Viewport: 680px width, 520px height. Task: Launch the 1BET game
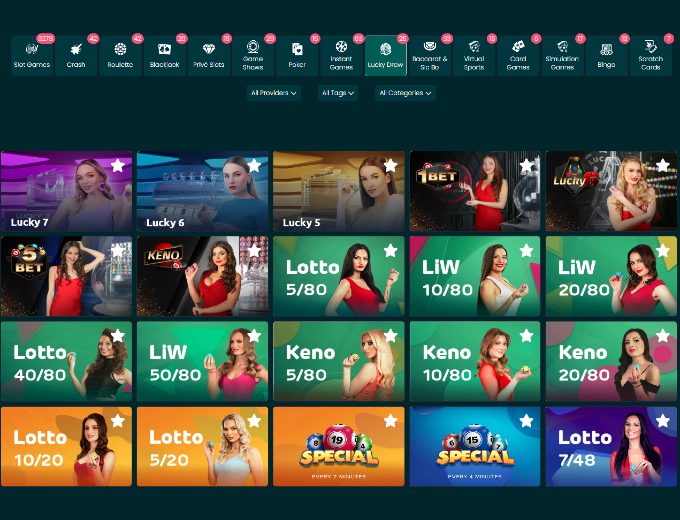(475, 191)
